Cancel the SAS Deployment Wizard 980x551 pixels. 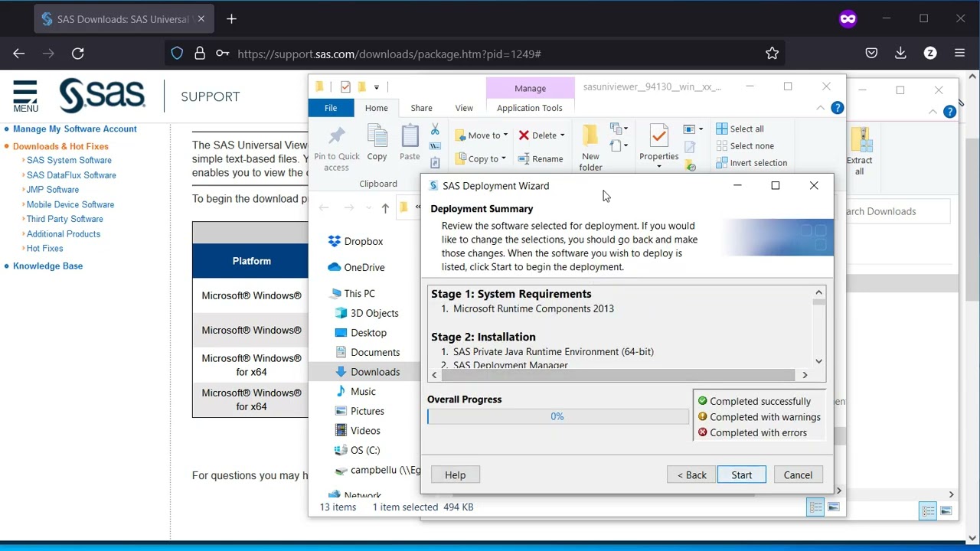(x=798, y=475)
